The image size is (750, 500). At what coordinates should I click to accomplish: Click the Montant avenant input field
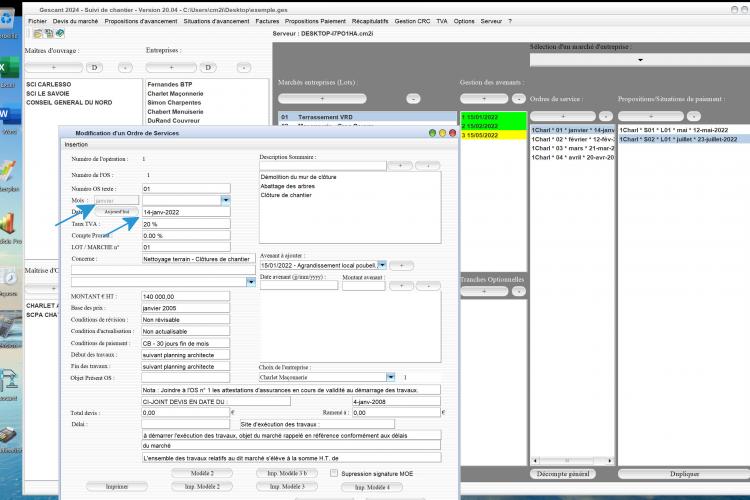364,286
